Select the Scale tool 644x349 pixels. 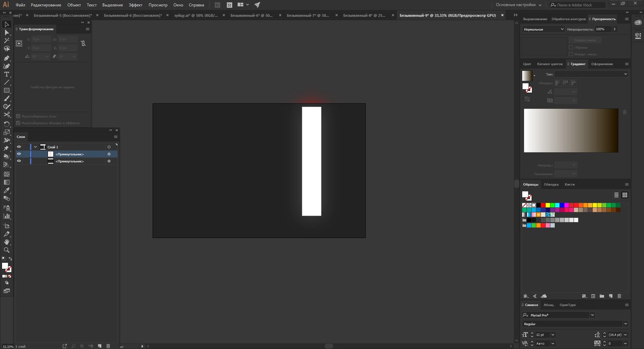click(6, 132)
